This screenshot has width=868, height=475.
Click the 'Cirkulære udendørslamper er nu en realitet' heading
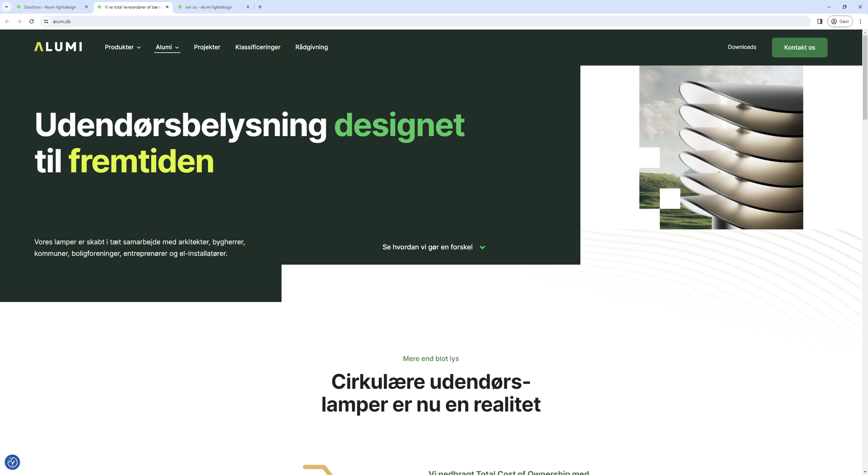tap(431, 393)
